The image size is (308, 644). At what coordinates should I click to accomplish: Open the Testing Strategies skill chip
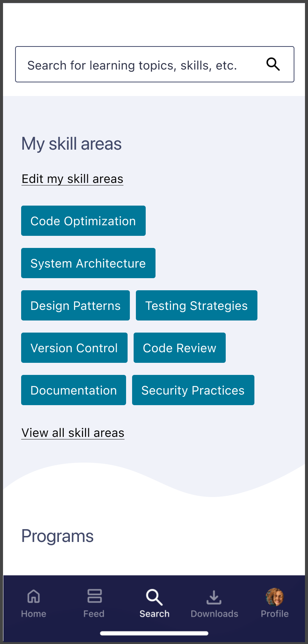pyautogui.click(x=197, y=306)
